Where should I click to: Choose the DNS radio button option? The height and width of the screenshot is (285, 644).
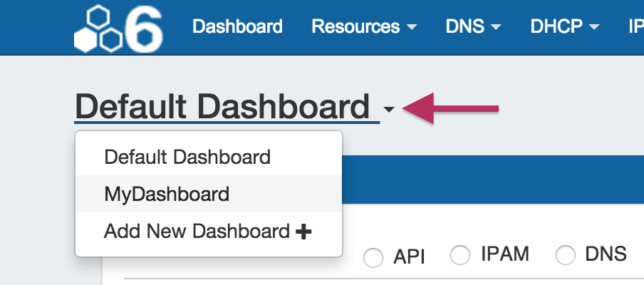[x=566, y=254]
